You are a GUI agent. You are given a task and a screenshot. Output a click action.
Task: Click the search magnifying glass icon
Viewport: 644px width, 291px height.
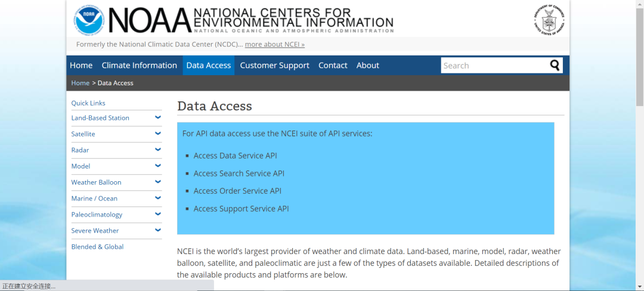click(x=555, y=65)
